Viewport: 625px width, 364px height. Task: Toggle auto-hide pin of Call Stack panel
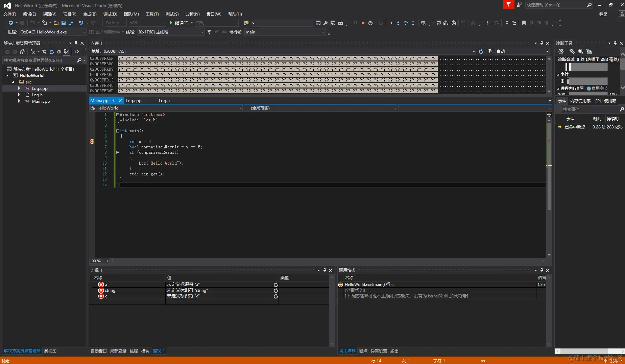542,270
